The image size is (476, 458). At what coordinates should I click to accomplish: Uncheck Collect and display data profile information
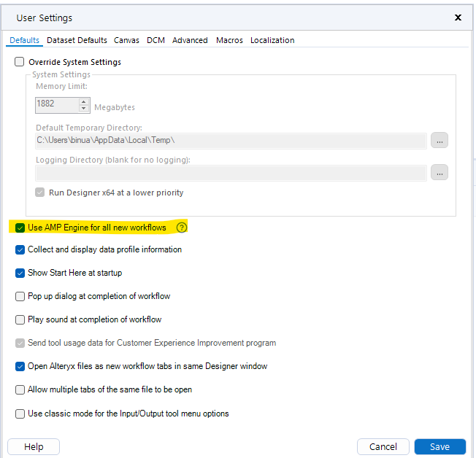point(20,249)
